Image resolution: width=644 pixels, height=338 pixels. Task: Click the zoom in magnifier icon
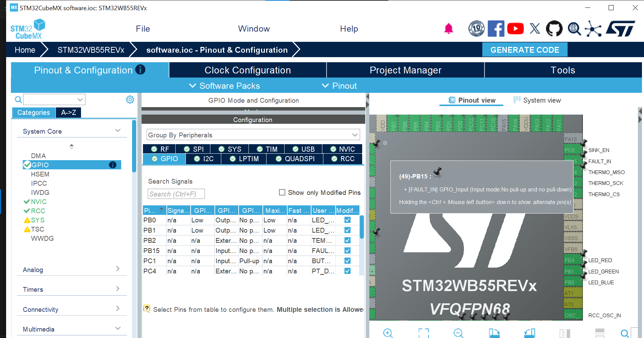pos(388,333)
